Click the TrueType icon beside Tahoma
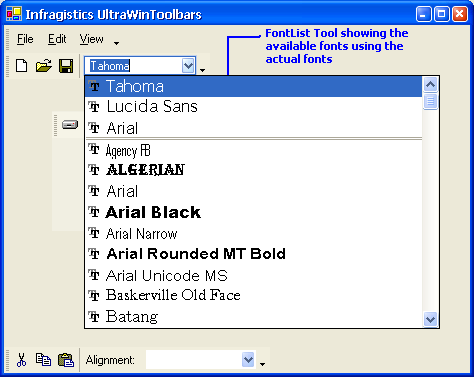Screen dimensions: 474x377 94,86
